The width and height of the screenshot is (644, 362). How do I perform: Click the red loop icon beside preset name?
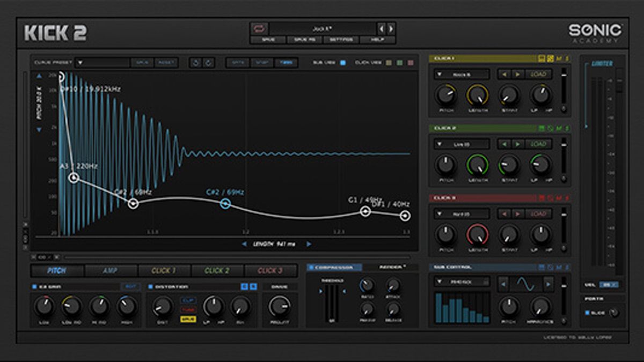coord(260,28)
